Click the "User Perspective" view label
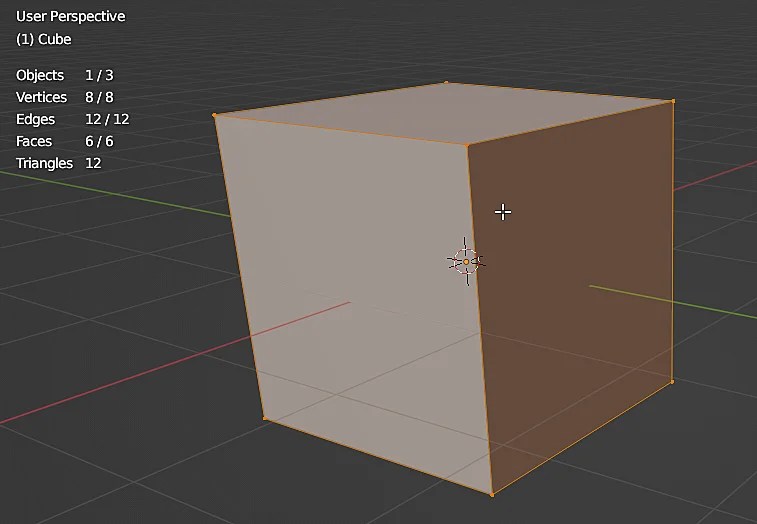The image size is (757, 524). click(x=70, y=16)
